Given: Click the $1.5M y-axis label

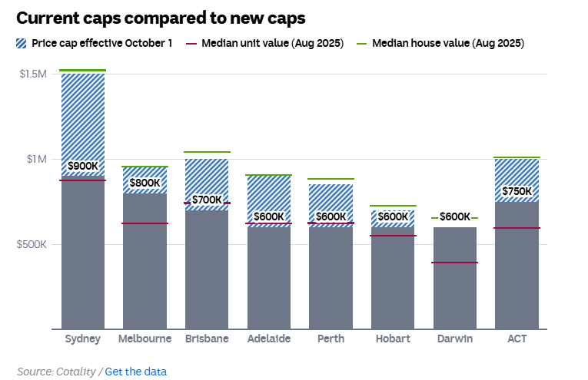Looking at the screenshot, I should click(34, 74).
